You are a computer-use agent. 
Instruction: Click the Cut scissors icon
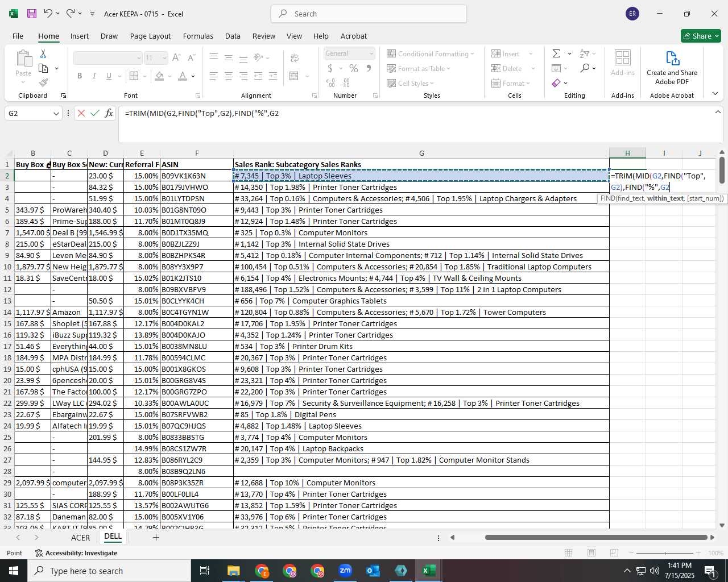[x=43, y=53]
